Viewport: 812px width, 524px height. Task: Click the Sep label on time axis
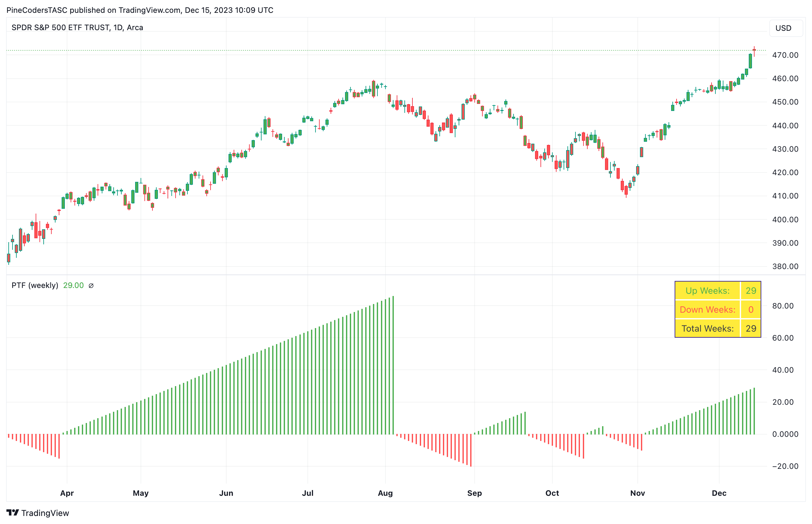(474, 493)
